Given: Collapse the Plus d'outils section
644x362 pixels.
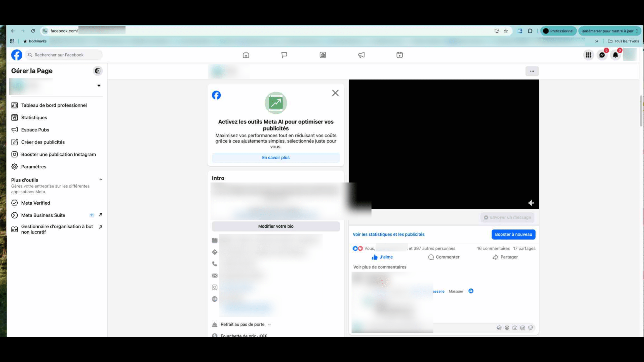Looking at the screenshot, I should (100, 179).
